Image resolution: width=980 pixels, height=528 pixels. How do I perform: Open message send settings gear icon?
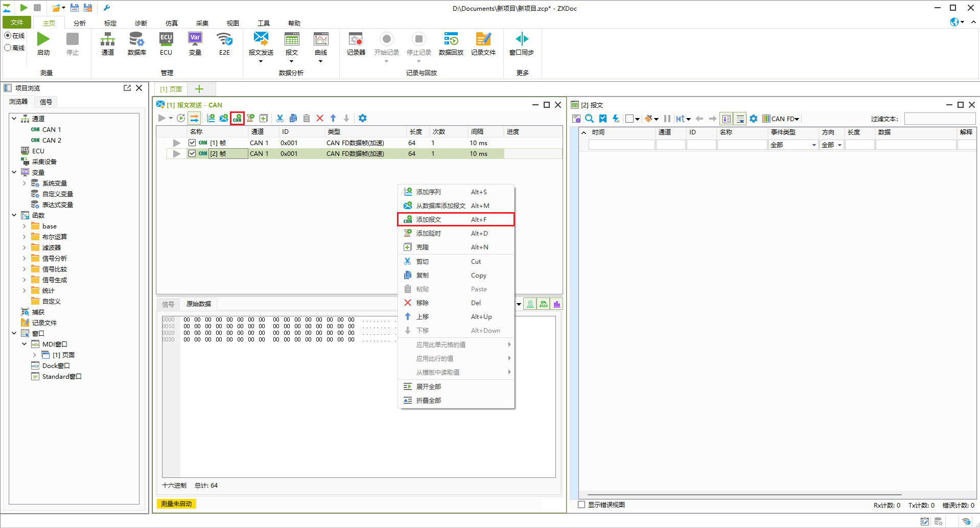click(x=362, y=118)
